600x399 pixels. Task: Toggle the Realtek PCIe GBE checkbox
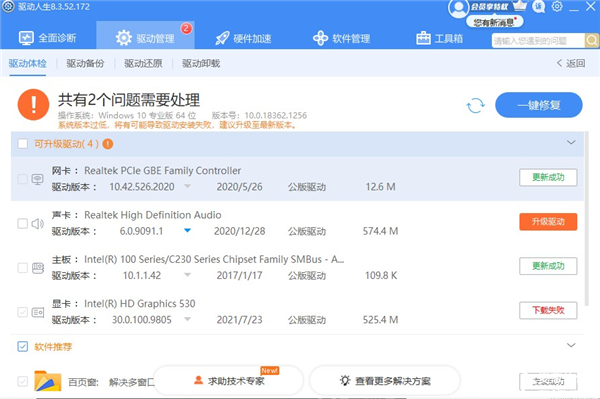(x=23, y=179)
